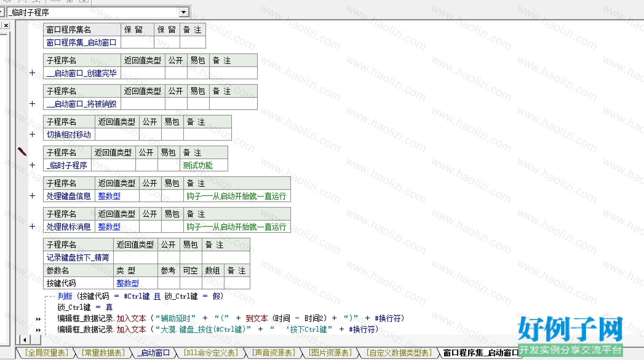Close the left side panel
Image resolution: width=644 pixels, height=360 pixels.
coord(6,25)
